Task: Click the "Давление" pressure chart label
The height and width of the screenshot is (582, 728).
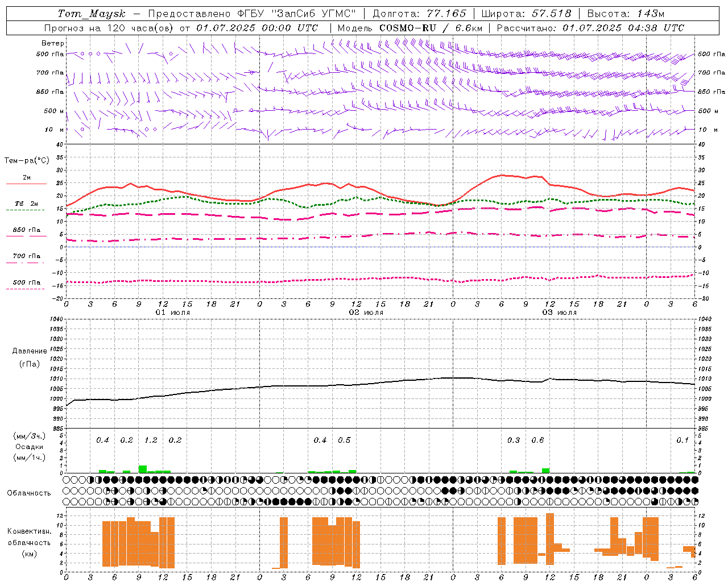Action: pyautogui.click(x=30, y=351)
